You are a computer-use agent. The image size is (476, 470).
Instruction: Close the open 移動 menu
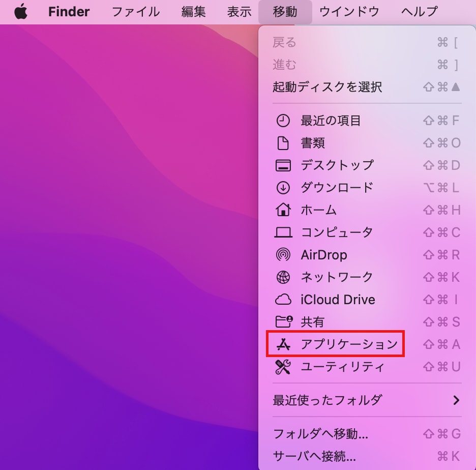(x=285, y=12)
